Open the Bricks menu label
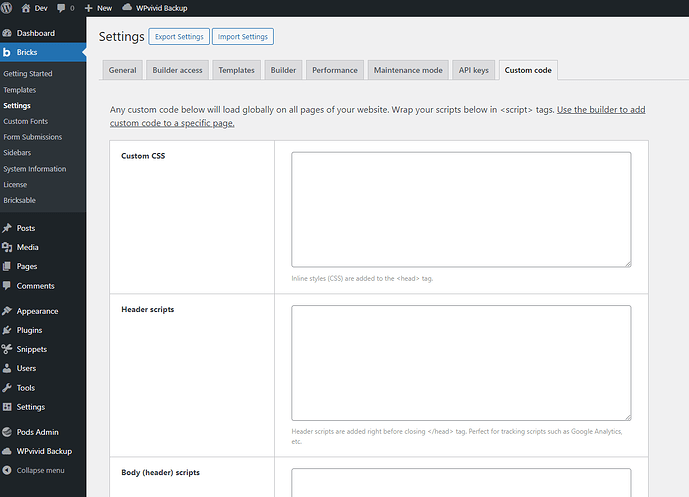This screenshot has width=689, height=497. pyautogui.click(x=27, y=52)
